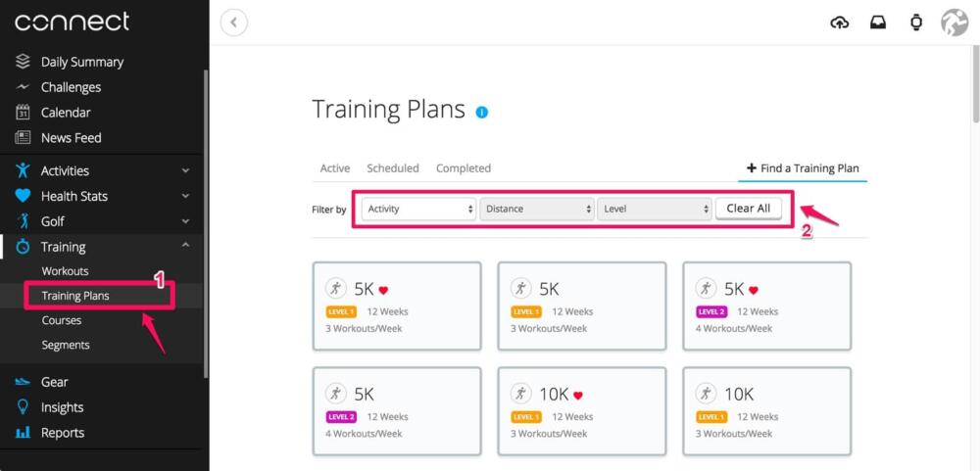Switch to the Completed tab

[x=464, y=168]
